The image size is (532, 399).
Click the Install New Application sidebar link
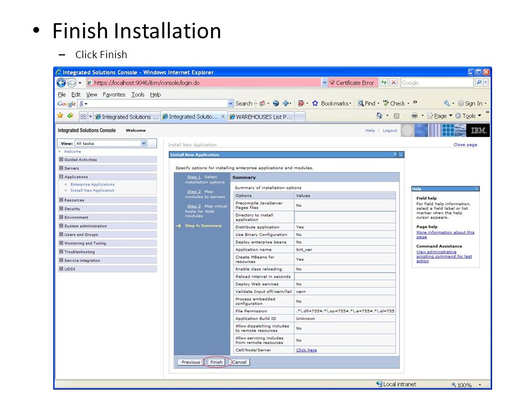[93, 190]
